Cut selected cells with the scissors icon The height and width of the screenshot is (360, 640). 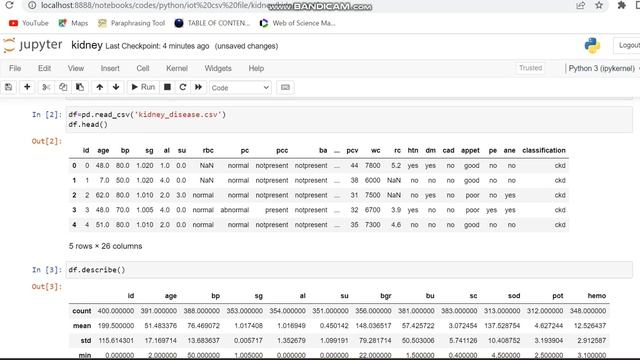pyautogui.click(x=46, y=87)
